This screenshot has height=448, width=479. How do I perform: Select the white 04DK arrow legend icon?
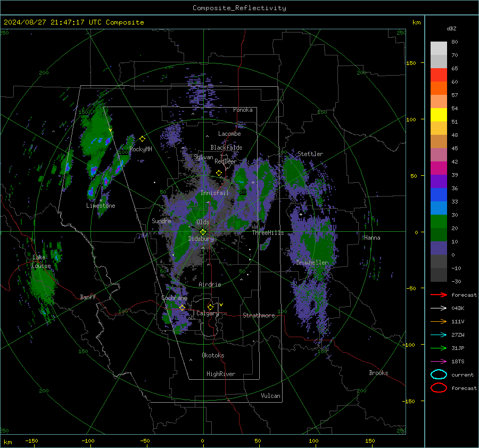pos(439,308)
